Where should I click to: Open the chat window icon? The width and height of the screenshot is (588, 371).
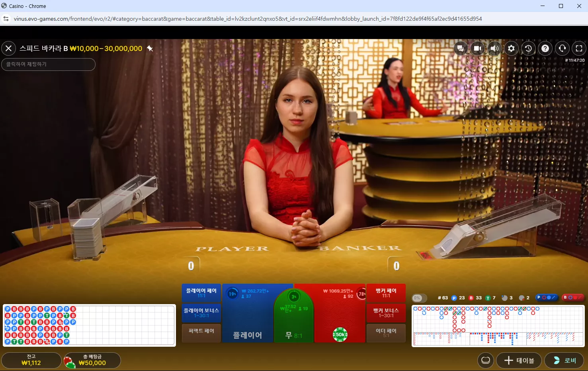[x=461, y=49]
